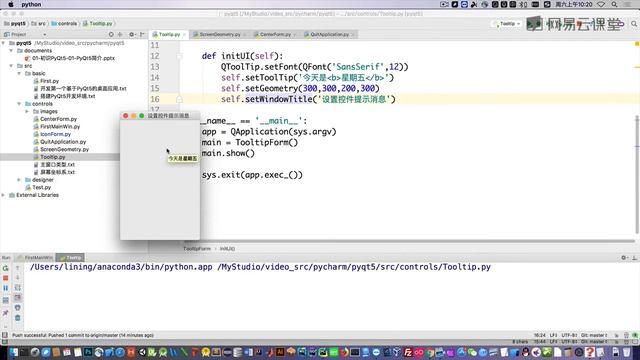Select First.py in the project tree
This screenshot has width=640, height=360.
(49, 81)
